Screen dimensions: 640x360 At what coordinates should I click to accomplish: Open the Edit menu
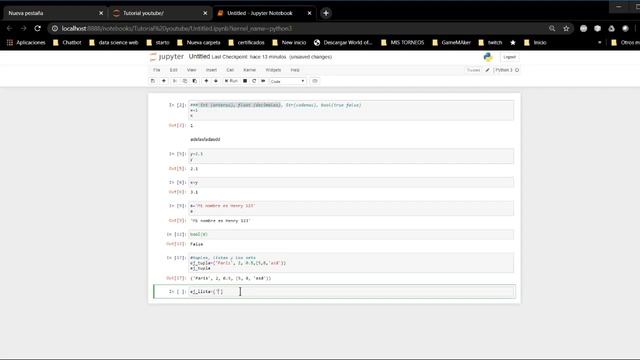pyautogui.click(x=174, y=70)
